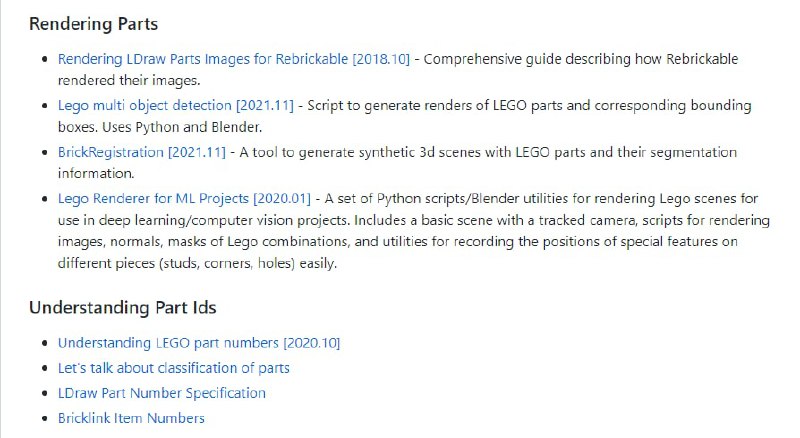Go to Bricklink Item Numbers link
The width and height of the screenshot is (800, 438).
[x=131, y=418]
